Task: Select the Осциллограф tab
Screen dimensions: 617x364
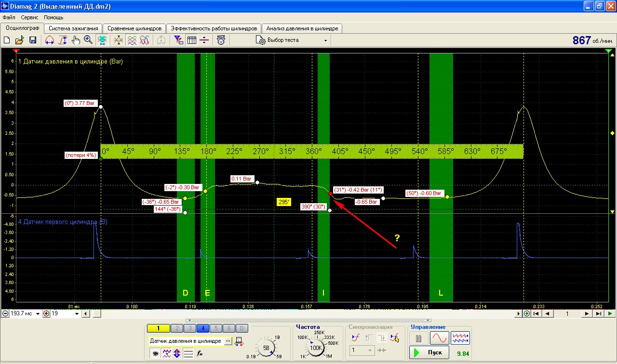Action: (22, 28)
